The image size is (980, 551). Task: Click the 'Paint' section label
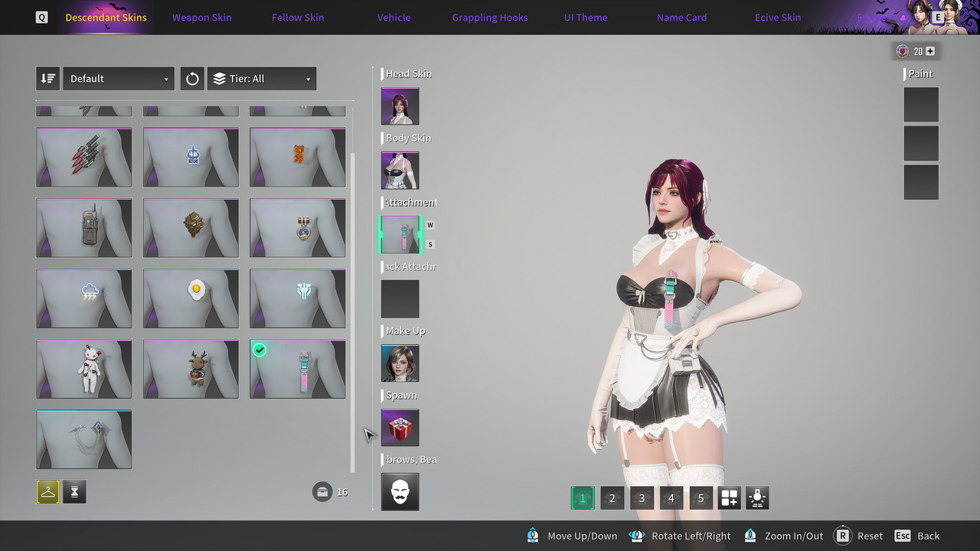(920, 73)
